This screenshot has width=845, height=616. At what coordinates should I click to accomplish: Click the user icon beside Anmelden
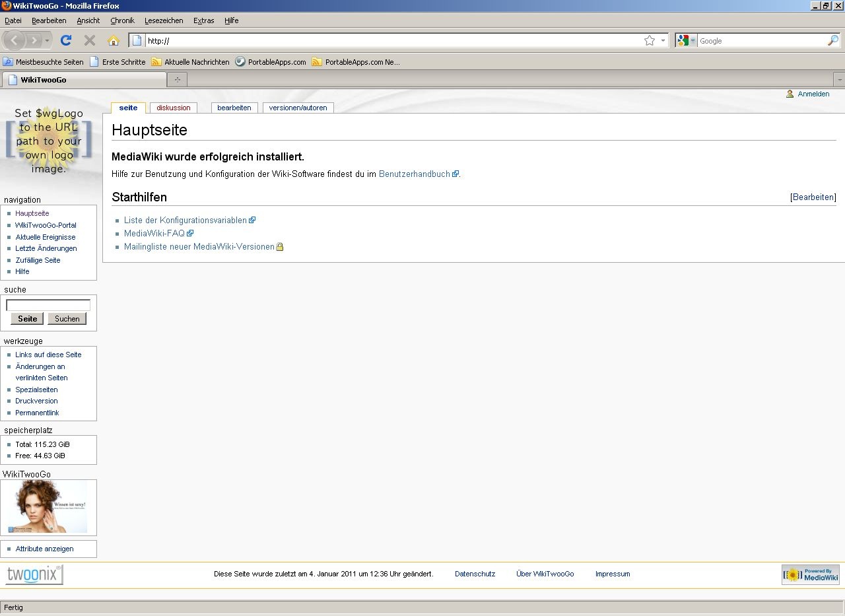tap(790, 94)
